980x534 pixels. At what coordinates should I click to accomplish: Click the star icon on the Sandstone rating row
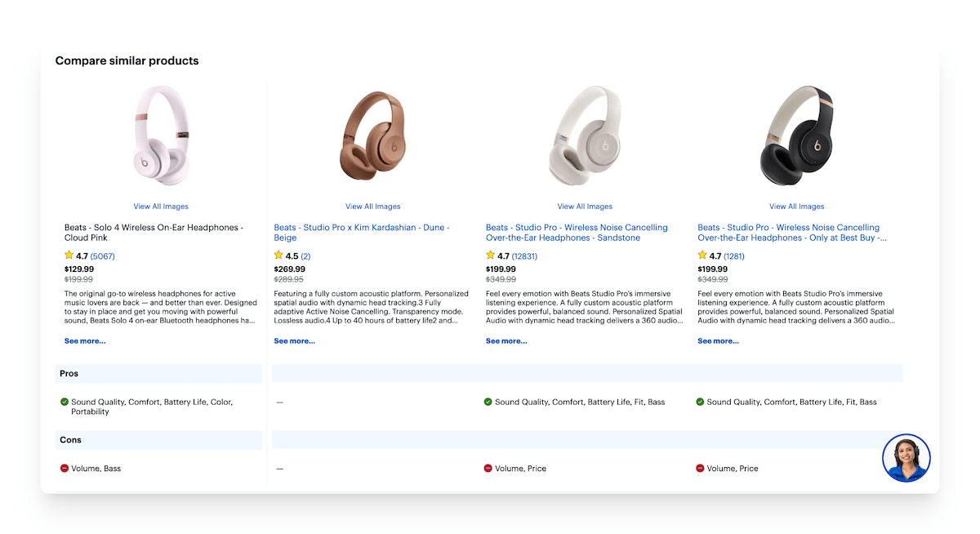click(x=490, y=256)
